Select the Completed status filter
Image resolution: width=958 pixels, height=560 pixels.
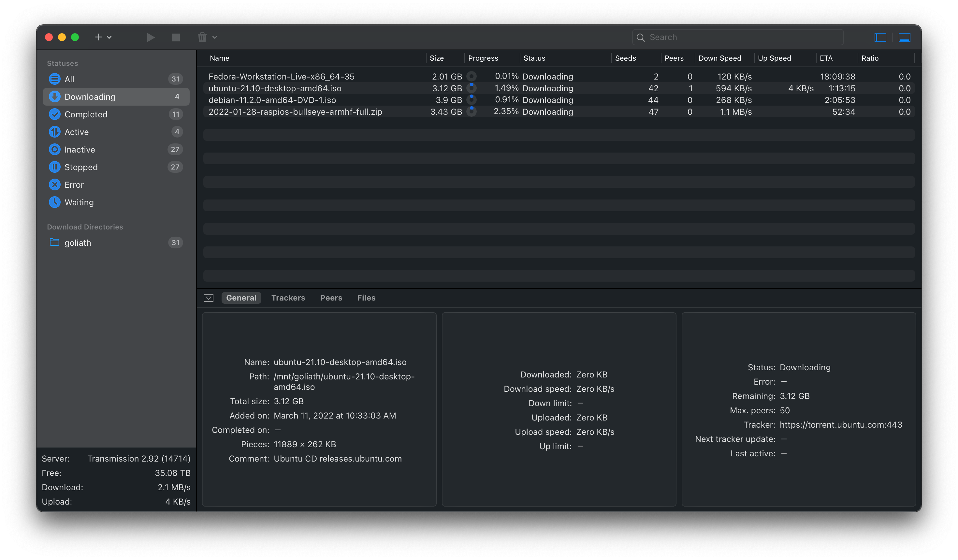(x=86, y=114)
